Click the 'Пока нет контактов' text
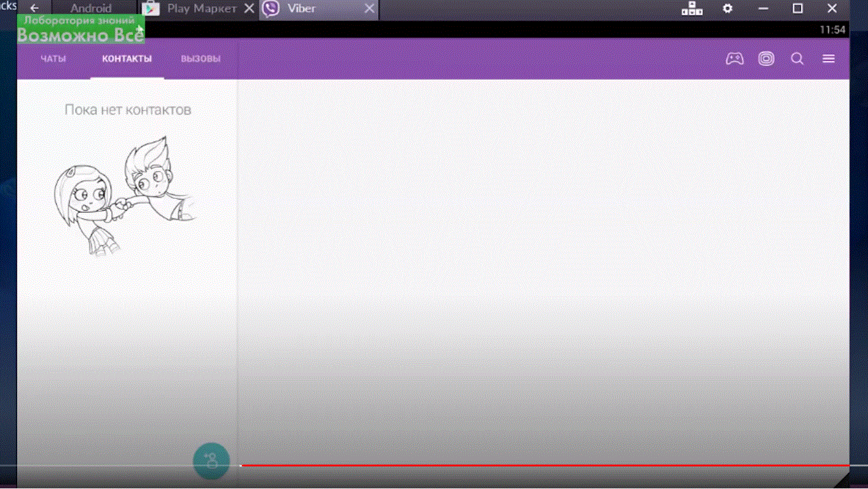 tap(128, 110)
